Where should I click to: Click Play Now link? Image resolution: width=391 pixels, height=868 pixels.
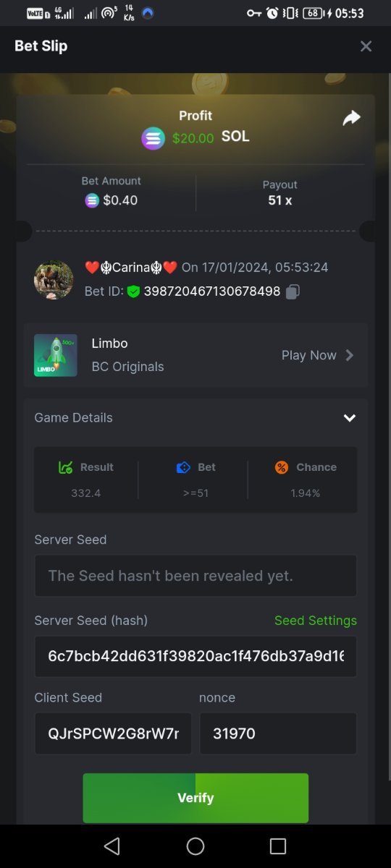(x=309, y=355)
